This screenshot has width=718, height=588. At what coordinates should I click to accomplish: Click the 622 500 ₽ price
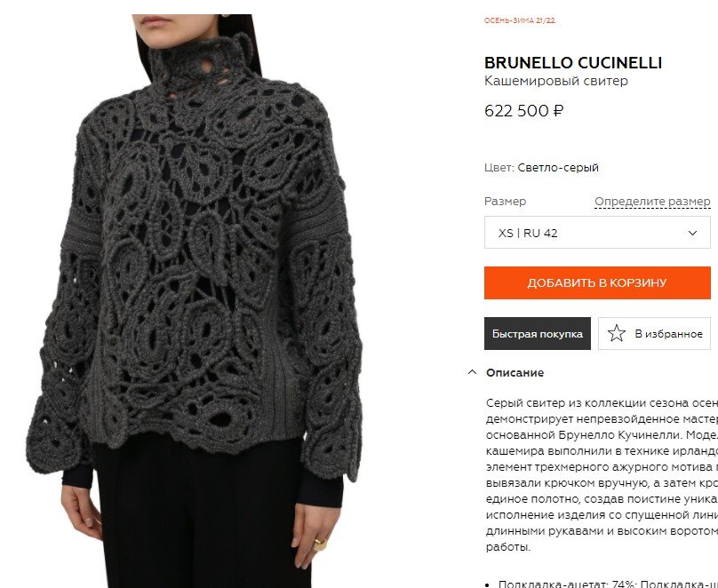point(524,111)
